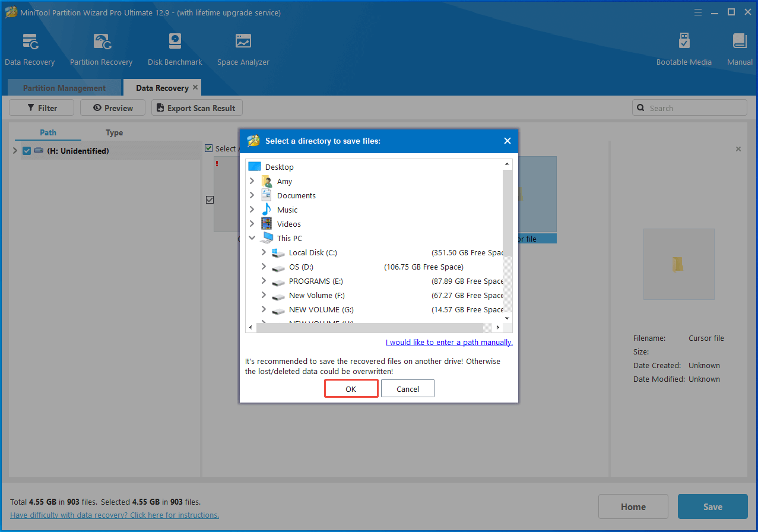Open data recovery instructions link

point(115,515)
